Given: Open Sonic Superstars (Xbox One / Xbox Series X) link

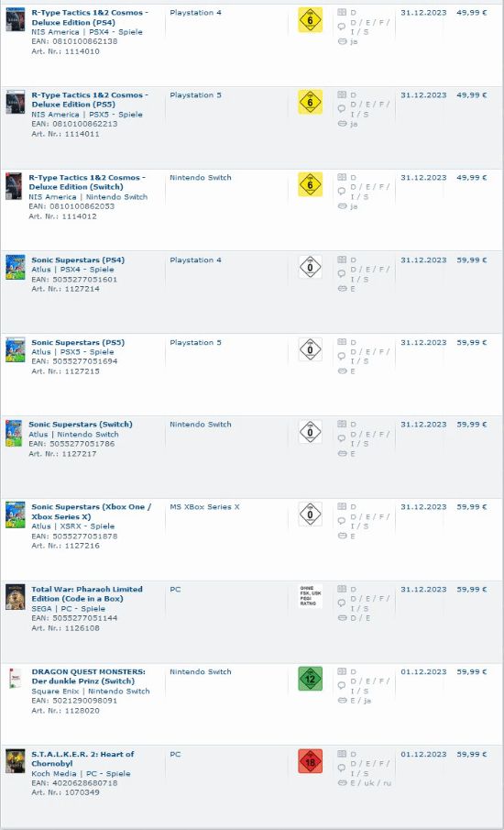Looking at the screenshot, I should (x=91, y=512).
